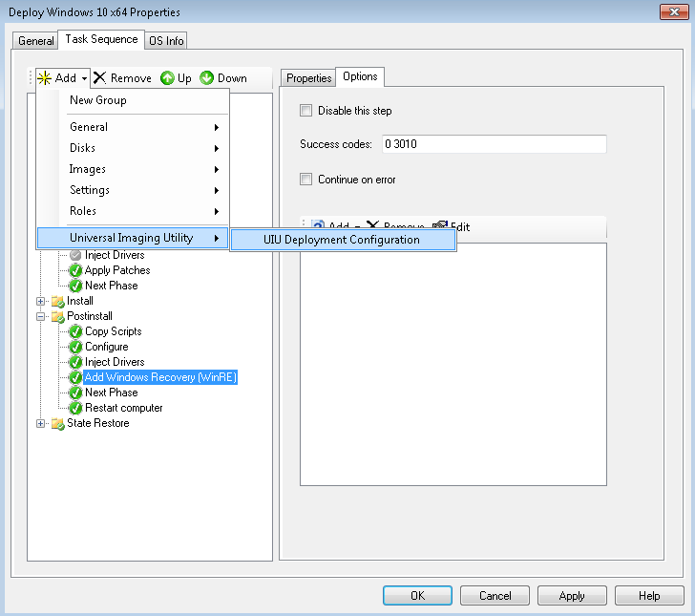Open the Add dropdown in task toolbar
The width and height of the screenshot is (695, 616).
[x=62, y=78]
